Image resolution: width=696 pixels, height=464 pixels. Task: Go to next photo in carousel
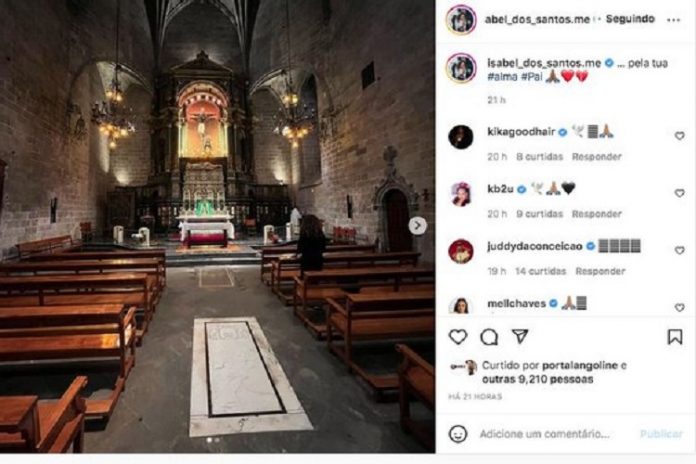[417, 225]
